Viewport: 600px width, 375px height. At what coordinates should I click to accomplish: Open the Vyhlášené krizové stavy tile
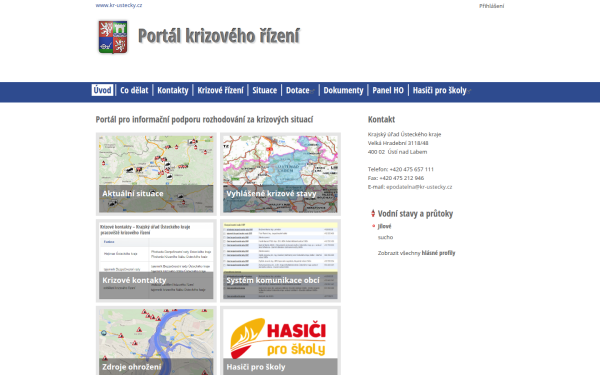pos(280,174)
